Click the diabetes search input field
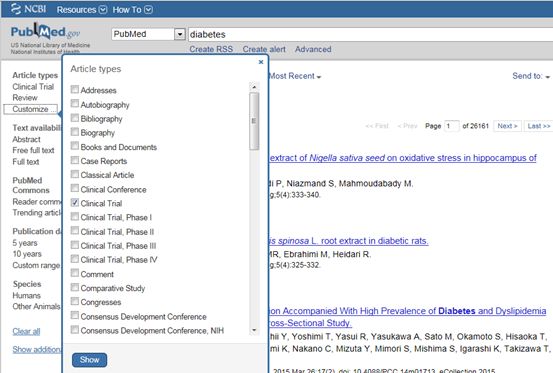 pos(370,34)
